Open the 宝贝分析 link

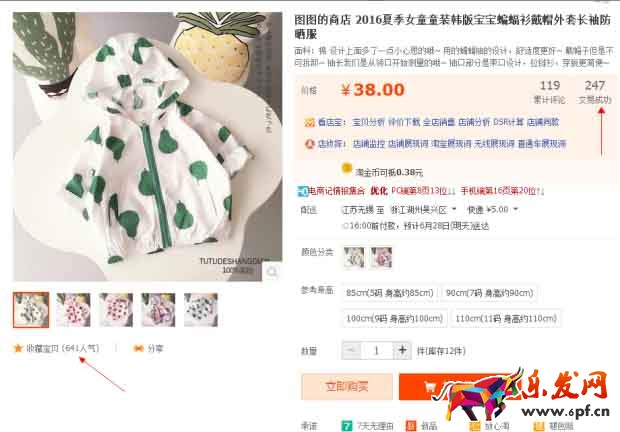pos(368,123)
